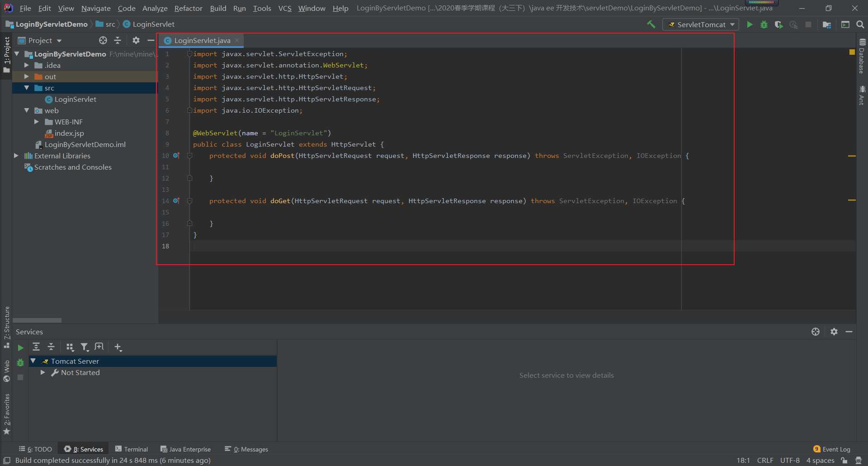Open the Java Enterprise tool button
The height and width of the screenshot is (466, 868).
[185, 449]
